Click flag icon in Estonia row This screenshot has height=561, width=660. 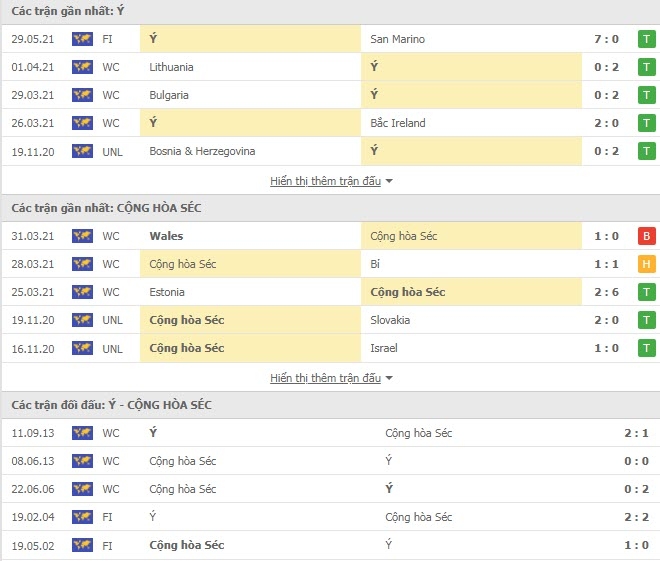(82, 292)
